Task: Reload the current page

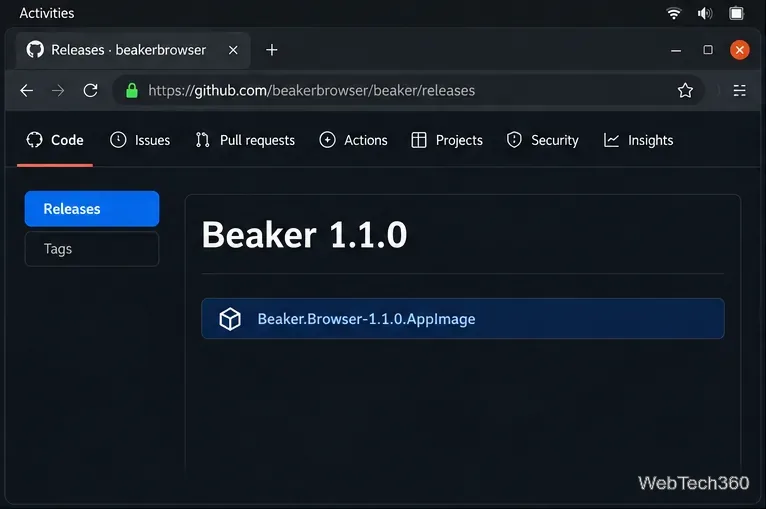Action: pyautogui.click(x=90, y=90)
